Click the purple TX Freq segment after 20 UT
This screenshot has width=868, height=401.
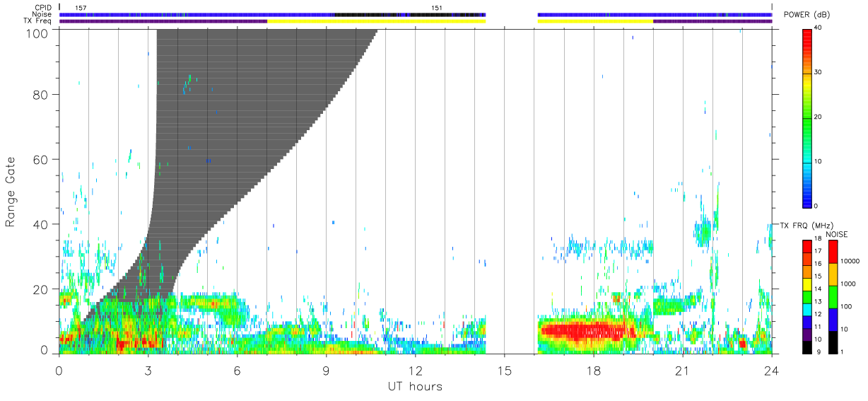712,21
